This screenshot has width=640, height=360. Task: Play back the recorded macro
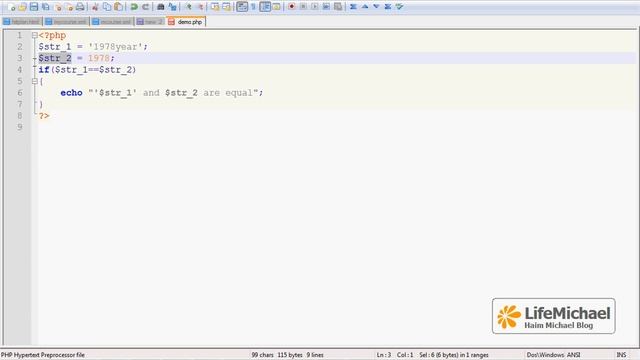(x=314, y=7)
